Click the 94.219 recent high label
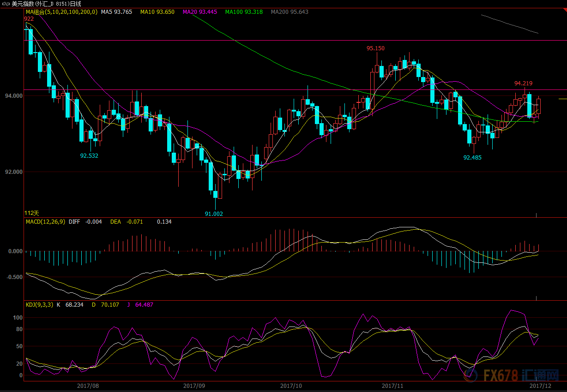This screenshot has width=567, height=392. point(523,83)
